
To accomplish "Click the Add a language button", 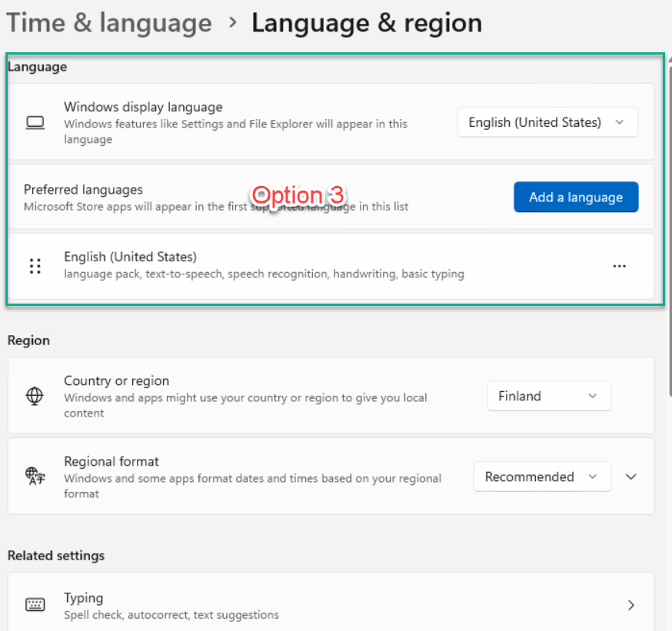I will pyautogui.click(x=576, y=197).
